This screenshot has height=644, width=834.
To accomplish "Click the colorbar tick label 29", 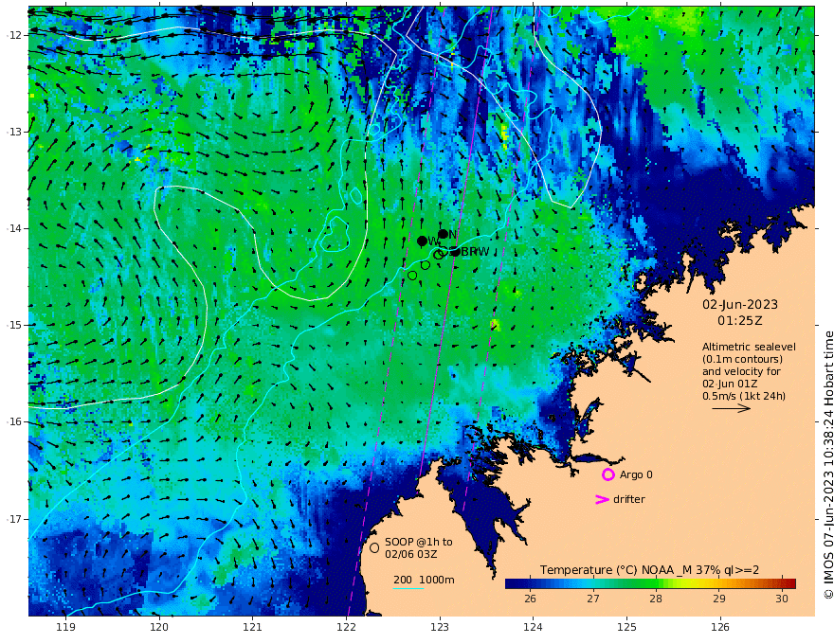I will click(x=718, y=599).
